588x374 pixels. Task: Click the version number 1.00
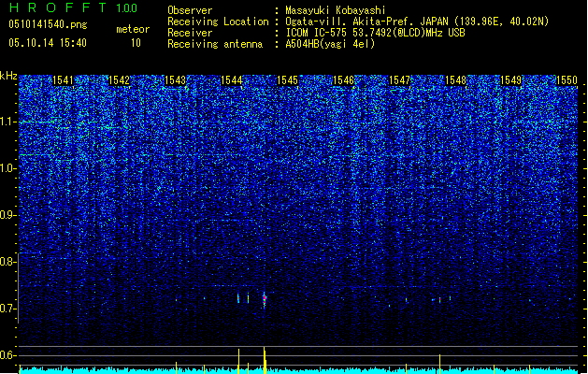point(126,8)
